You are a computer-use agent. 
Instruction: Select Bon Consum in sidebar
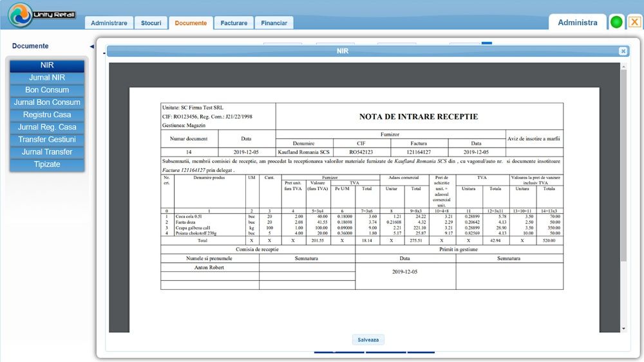[x=47, y=90]
